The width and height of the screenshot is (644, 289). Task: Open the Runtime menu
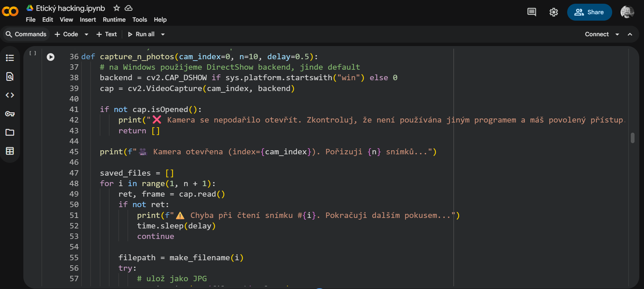(114, 20)
